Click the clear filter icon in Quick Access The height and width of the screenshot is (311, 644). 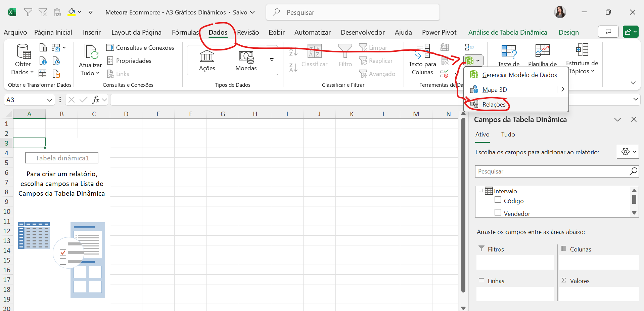pos(43,12)
